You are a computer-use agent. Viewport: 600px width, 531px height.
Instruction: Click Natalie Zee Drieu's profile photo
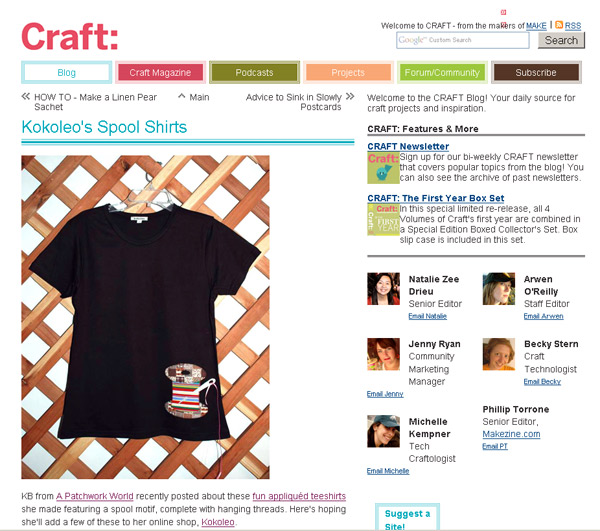(x=383, y=288)
